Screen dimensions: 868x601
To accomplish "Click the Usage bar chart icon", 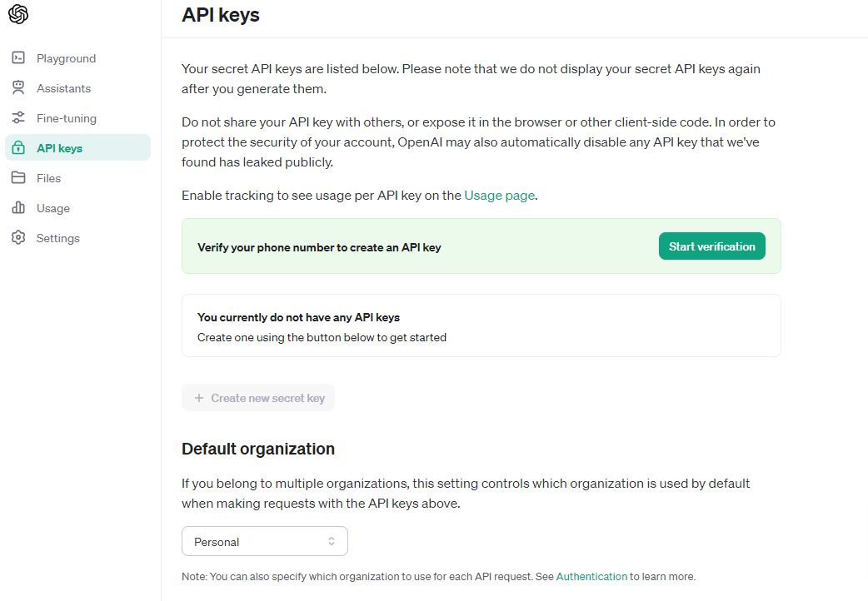I will (x=18, y=208).
